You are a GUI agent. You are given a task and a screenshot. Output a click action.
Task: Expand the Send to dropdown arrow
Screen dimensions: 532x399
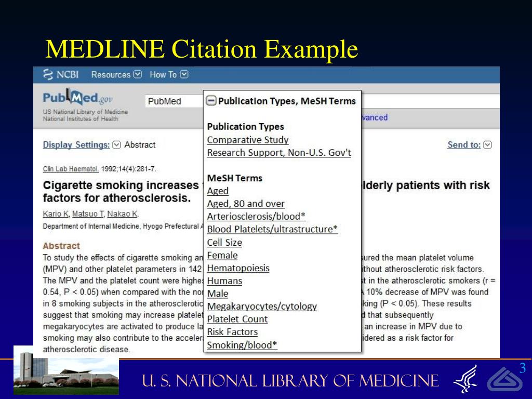point(487,145)
